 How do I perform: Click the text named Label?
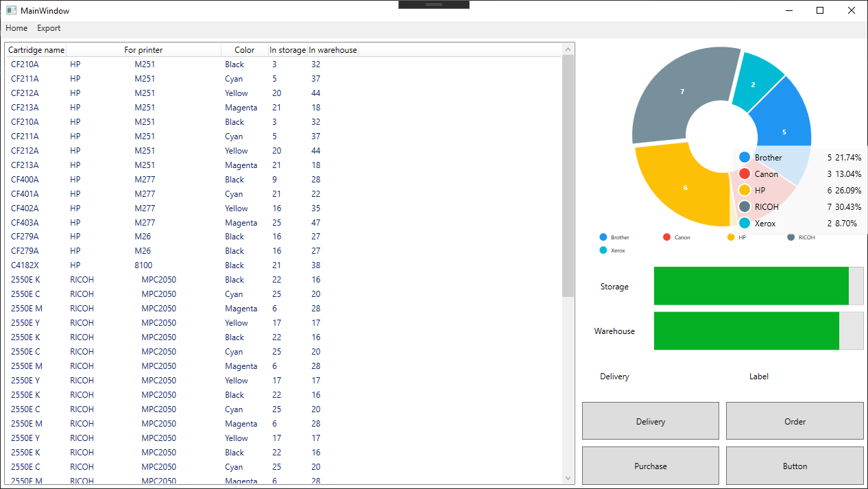coord(759,377)
